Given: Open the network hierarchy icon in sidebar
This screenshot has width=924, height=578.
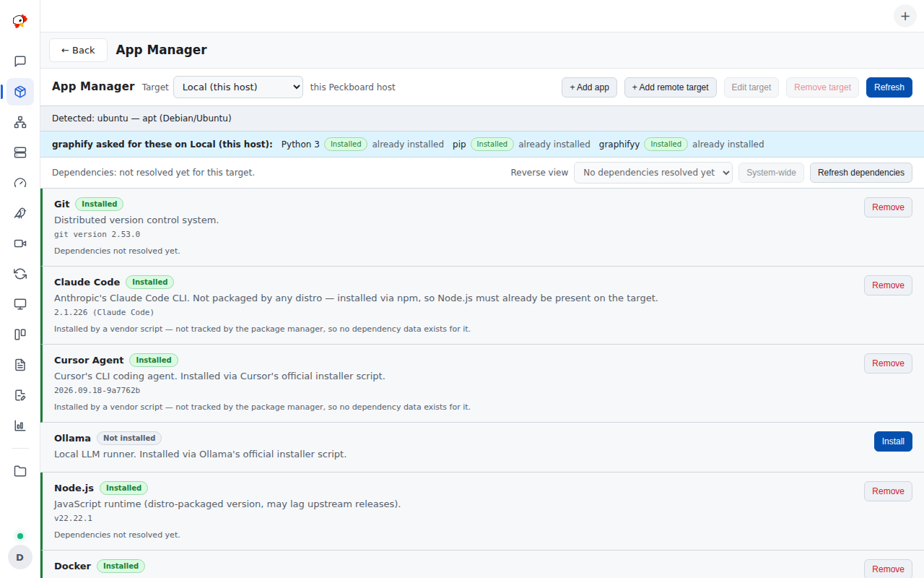Looking at the screenshot, I should (20, 122).
